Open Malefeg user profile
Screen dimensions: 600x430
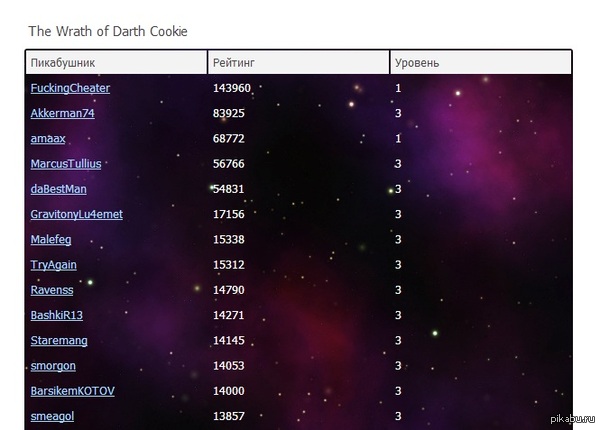pos(51,239)
